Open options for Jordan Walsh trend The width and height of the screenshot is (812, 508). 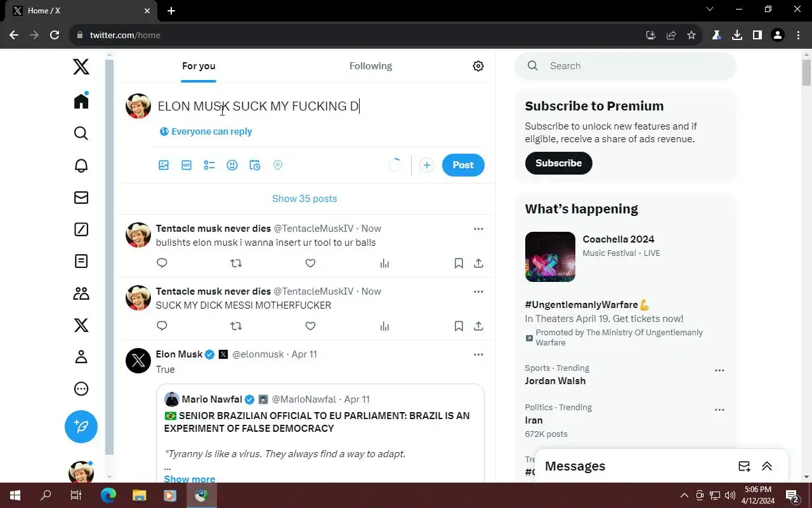coord(719,370)
